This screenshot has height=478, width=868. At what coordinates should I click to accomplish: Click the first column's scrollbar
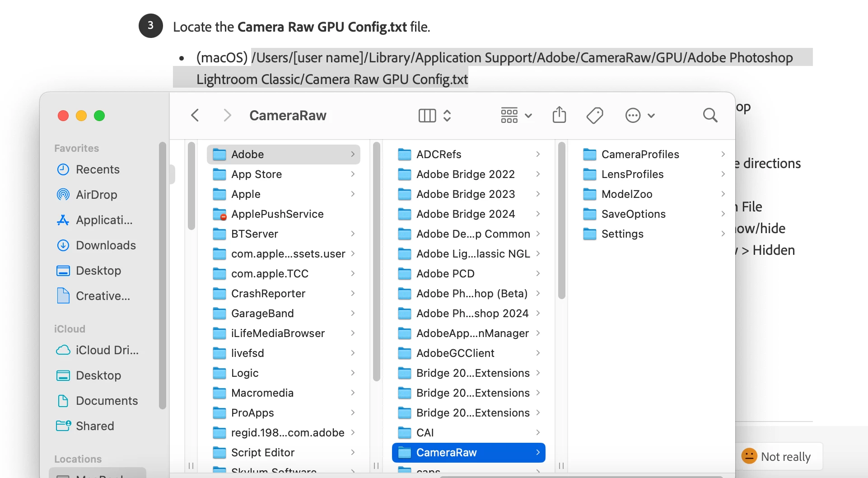(x=191, y=186)
